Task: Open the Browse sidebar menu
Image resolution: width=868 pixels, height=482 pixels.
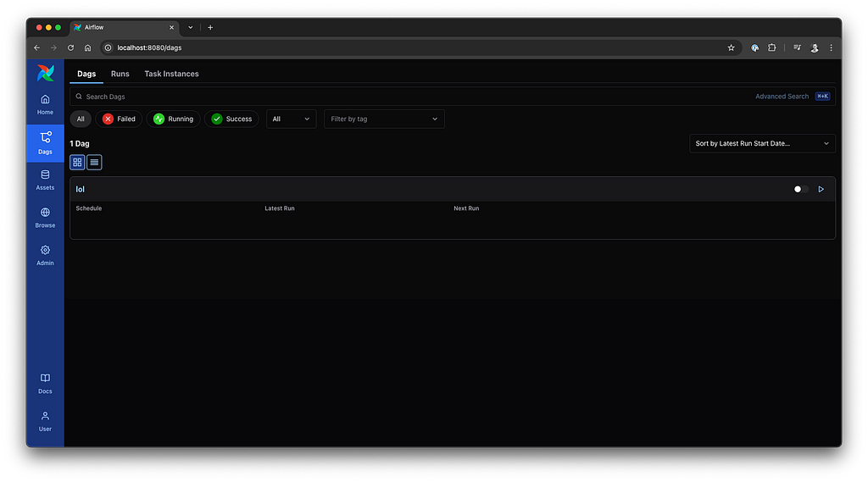Action: click(x=46, y=218)
